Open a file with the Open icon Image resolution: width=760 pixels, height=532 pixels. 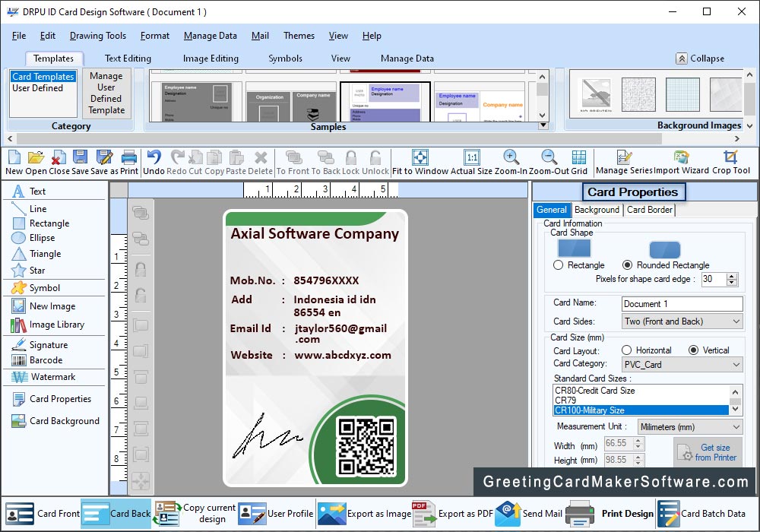point(36,163)
